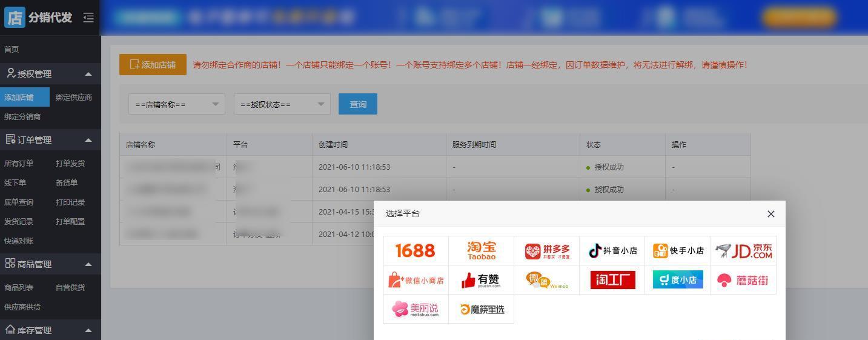Open 打单发货 in sidebar
The image size is (868, 340).
[x=70, y=163]
